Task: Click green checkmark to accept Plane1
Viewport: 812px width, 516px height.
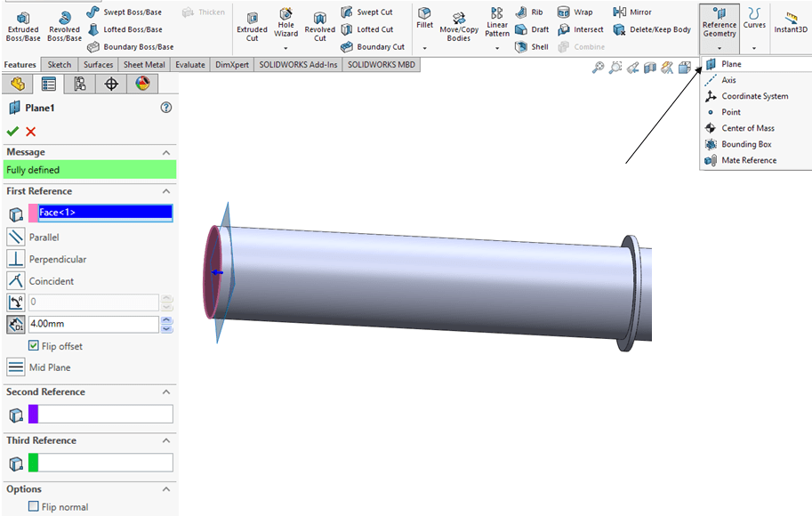Action: click(x=12, y=132)
